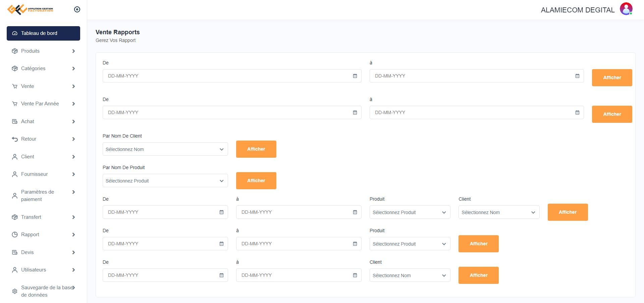
Task: Open the Tableau de bord menu item
Action: coord(43,33)
